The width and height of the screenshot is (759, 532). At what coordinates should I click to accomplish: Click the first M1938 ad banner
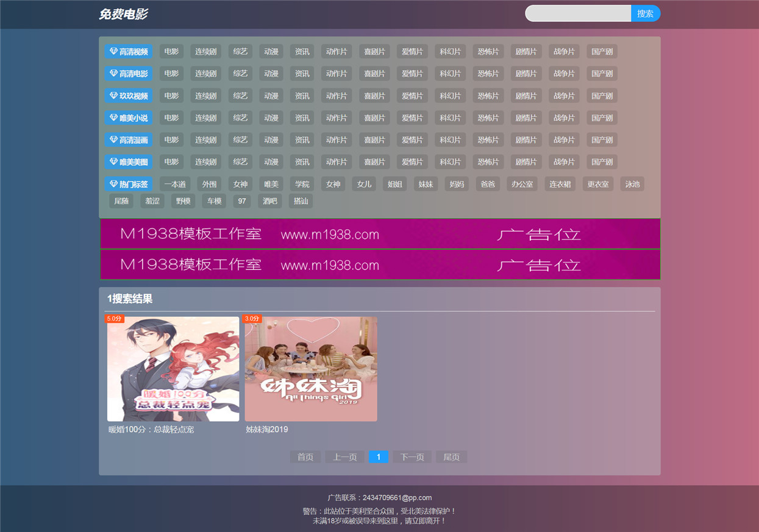(x=380, y=234)
